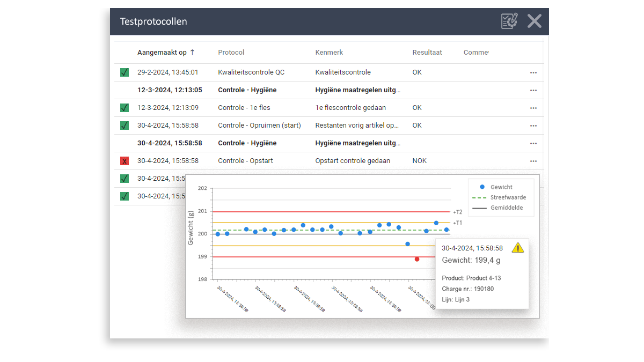Open more options for Controle - Opruimen (start) row

point(533,125)
